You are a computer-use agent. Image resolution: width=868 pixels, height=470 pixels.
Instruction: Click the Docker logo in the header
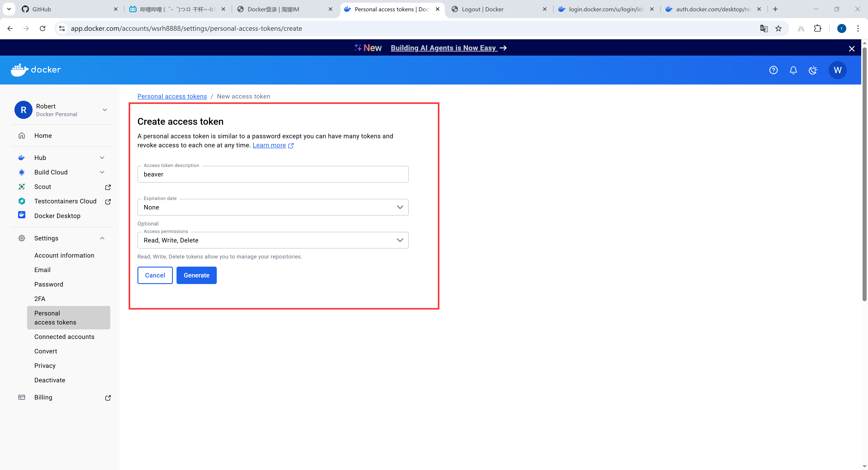36,70
